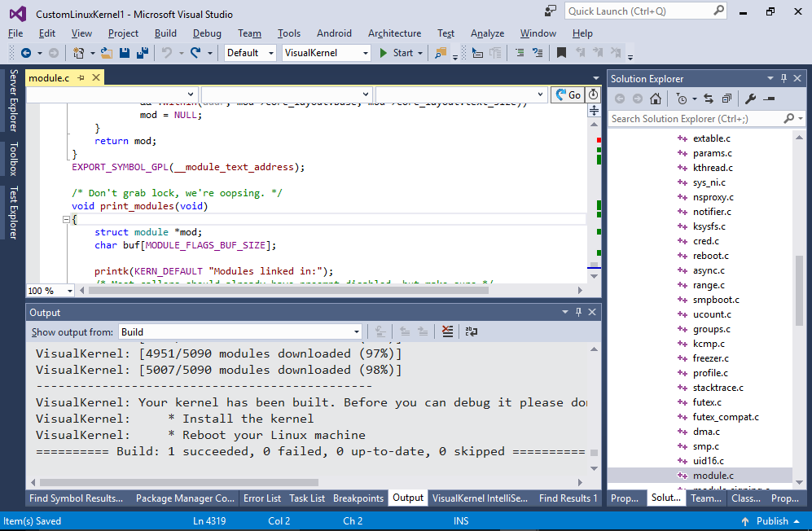Screen dimensions: 812x531
Task: Click the Find in Files icon
Action: click(441, 53)
